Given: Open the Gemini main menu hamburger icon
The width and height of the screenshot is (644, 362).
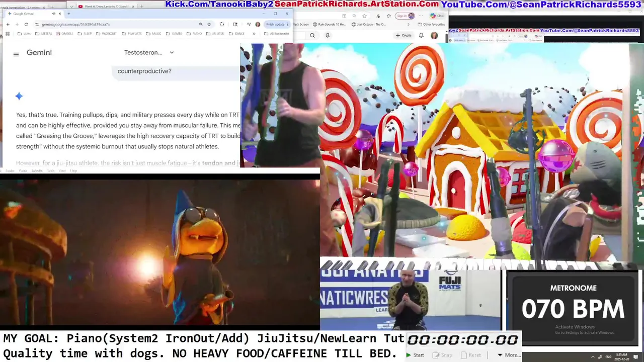Looking at the screenshot, I should tap(16, 54).
